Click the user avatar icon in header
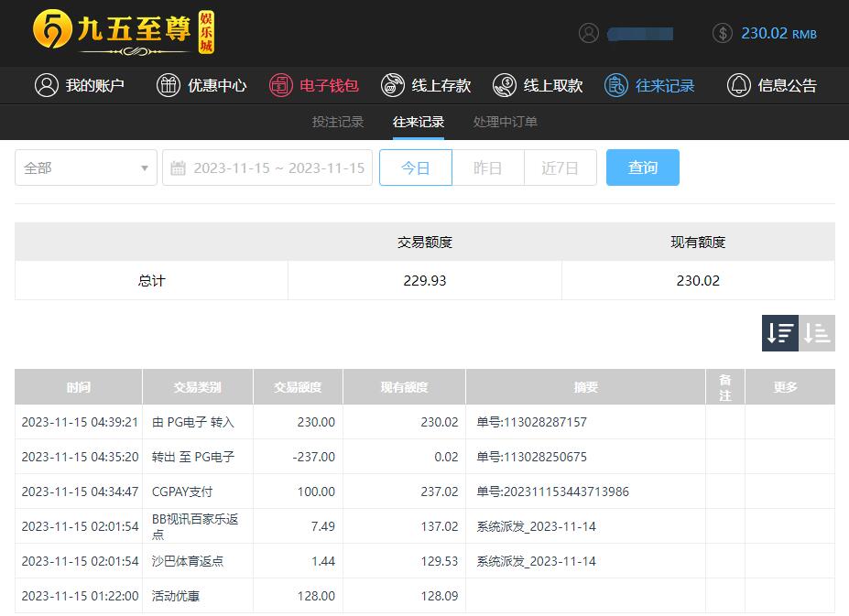Image resolution: width=849 pixels, height=616 pixels. (x=589, y=33)
